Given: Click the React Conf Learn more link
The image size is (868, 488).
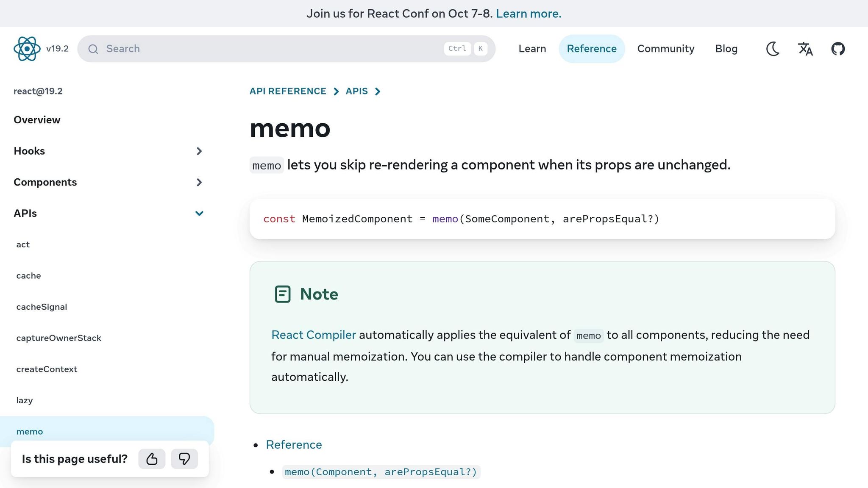Looking at the screenshot, I should [x=529, y=14].
